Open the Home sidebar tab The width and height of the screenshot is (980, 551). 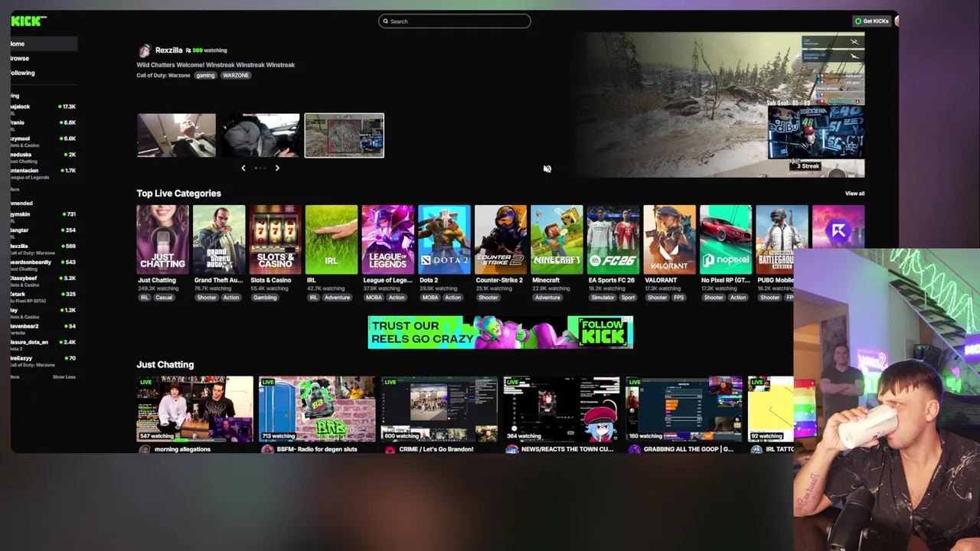(x=44, y=44)
